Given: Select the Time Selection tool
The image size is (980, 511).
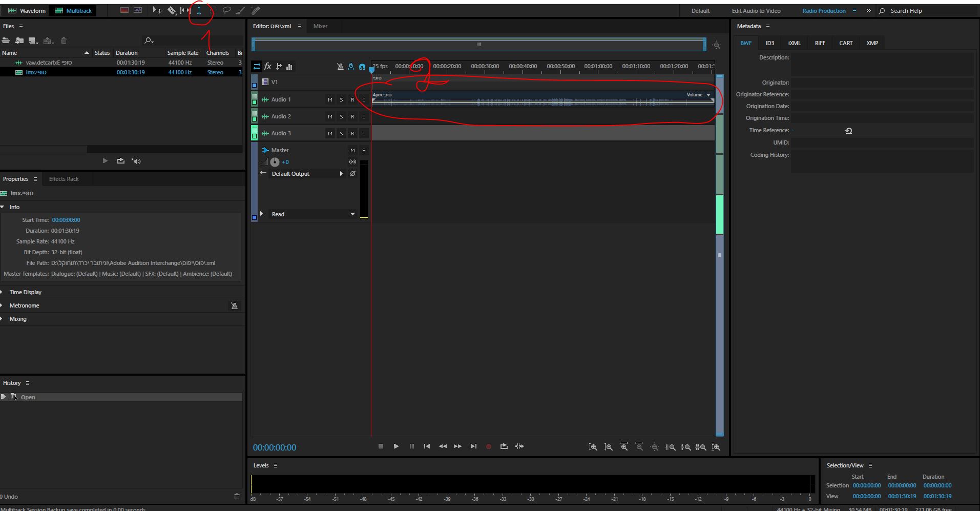Looking at the screenshot, I should (199, 10).
